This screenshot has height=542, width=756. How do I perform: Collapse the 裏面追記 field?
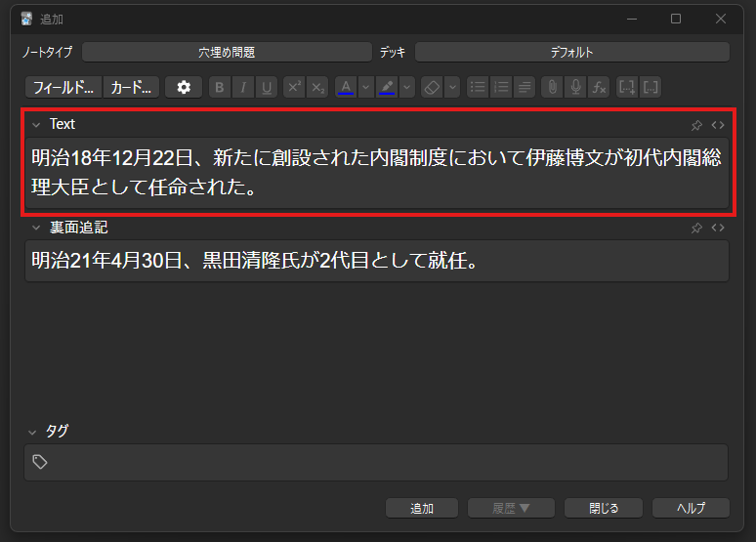36,228
